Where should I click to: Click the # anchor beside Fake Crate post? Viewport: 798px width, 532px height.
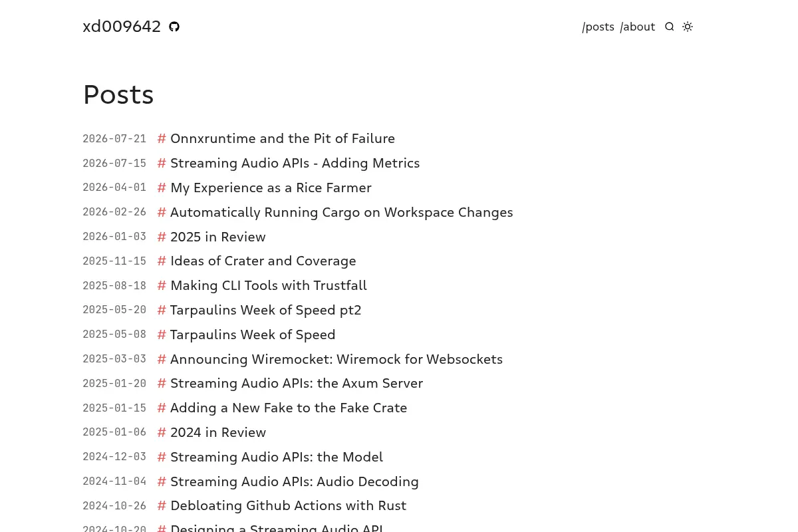click(162, 408)
